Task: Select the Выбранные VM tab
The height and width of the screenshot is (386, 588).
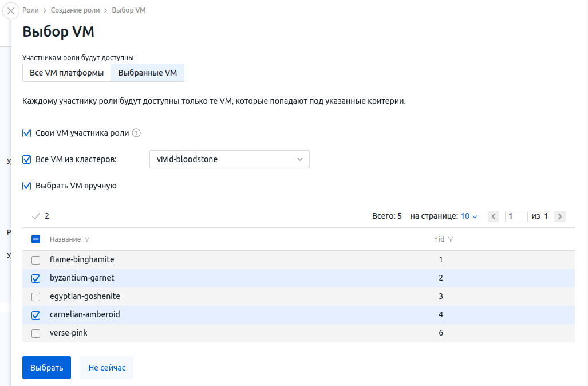Action: point(148,73)
